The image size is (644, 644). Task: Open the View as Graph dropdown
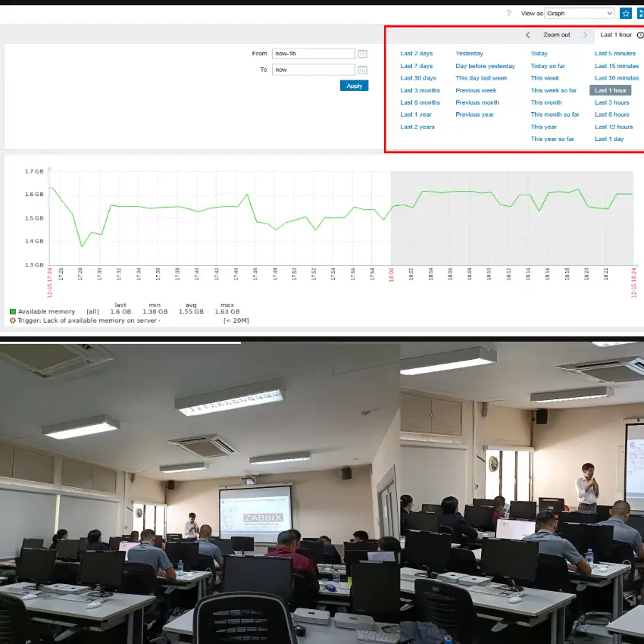pos(579,14)
